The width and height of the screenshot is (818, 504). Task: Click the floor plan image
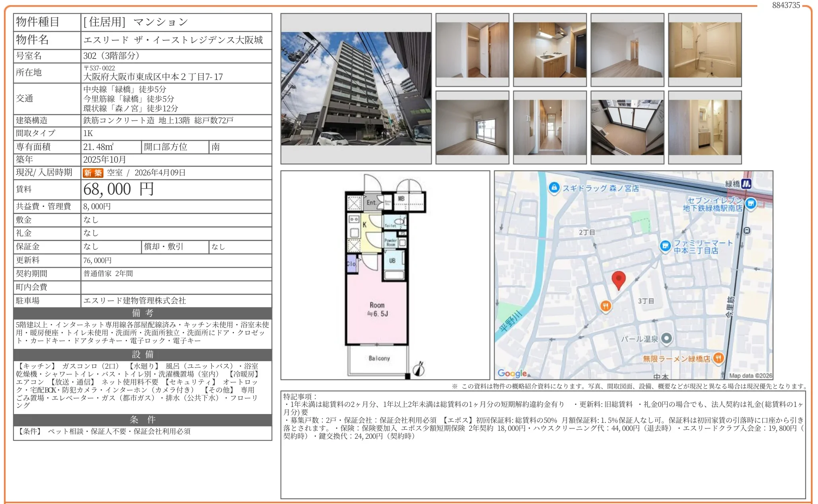[x=385, y=275]
